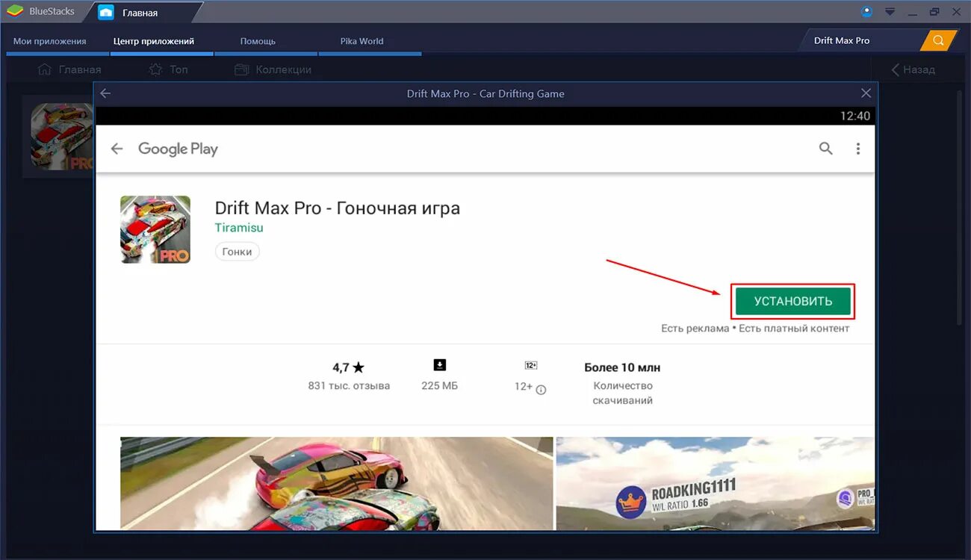Switch to the Центр приложений tab
971x560 pixels.
tap(154, 41)
